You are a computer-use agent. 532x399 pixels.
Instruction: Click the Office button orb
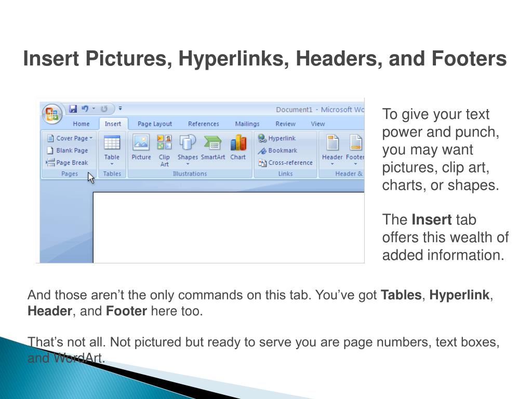coord(52,114)
